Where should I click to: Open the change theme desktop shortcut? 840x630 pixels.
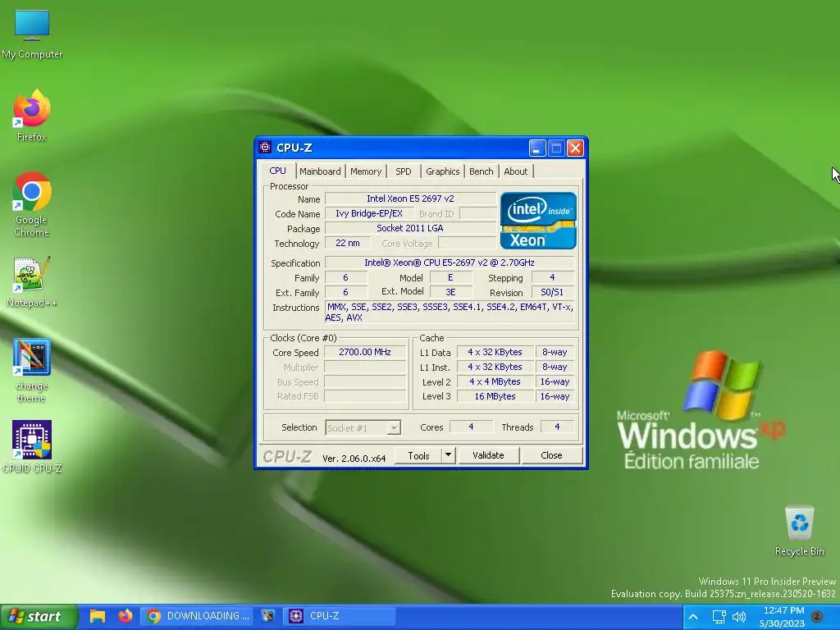(32, 370)
